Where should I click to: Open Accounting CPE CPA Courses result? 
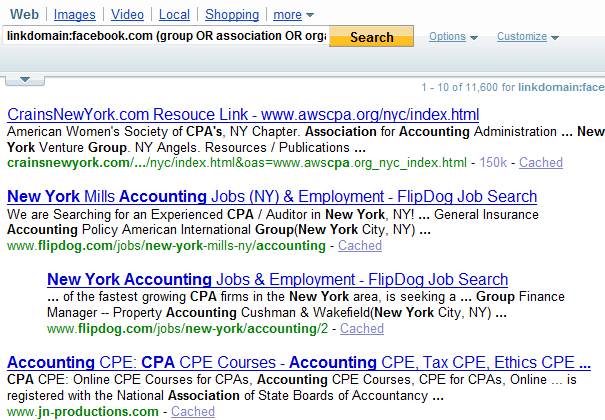point(299,363)
